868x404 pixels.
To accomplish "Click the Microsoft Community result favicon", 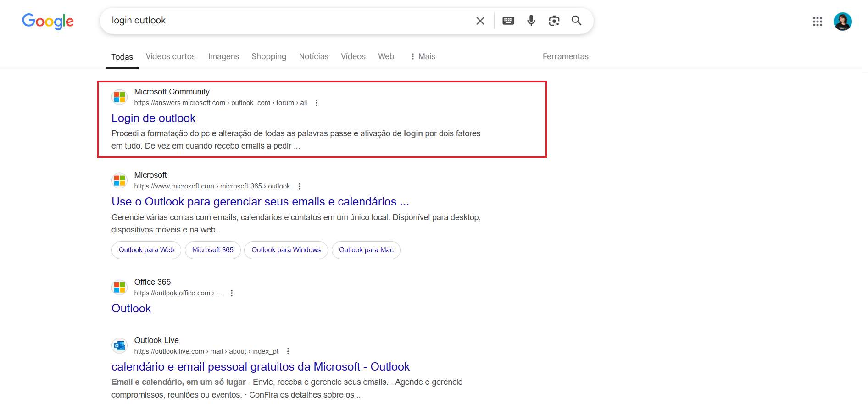I will (120, 97).
